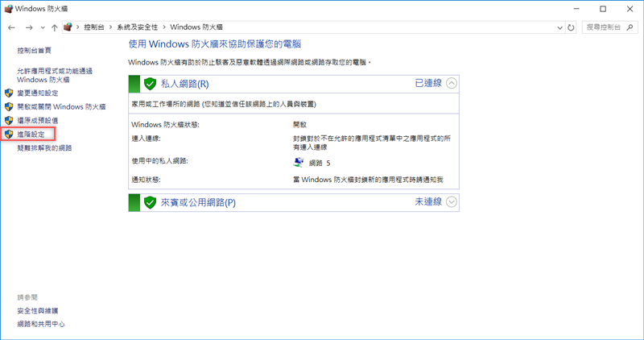Image resolution: width=644 pixels, height=340 pixels.
Task: Click the 連入連線 label
Action: tap(146, 139)
